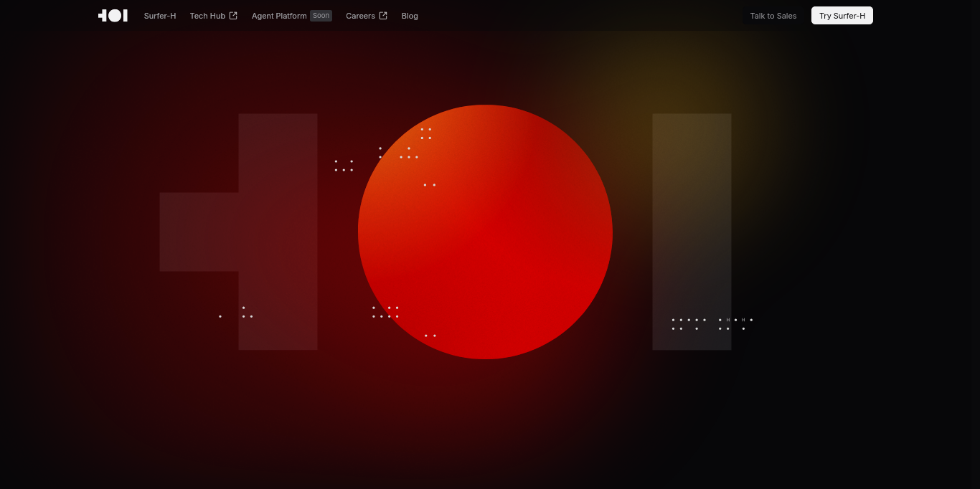Click the Soon badge next to Agent Platform

point(321,16)
